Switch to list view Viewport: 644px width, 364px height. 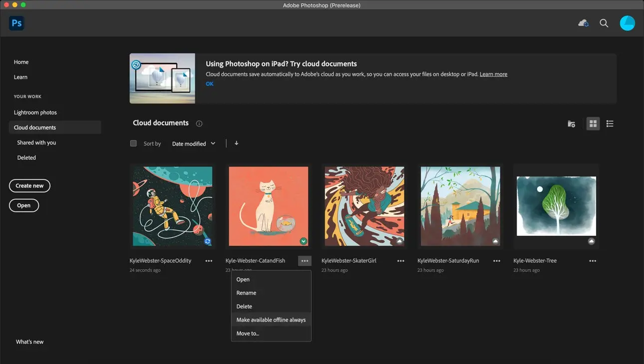tap(610, 123)
